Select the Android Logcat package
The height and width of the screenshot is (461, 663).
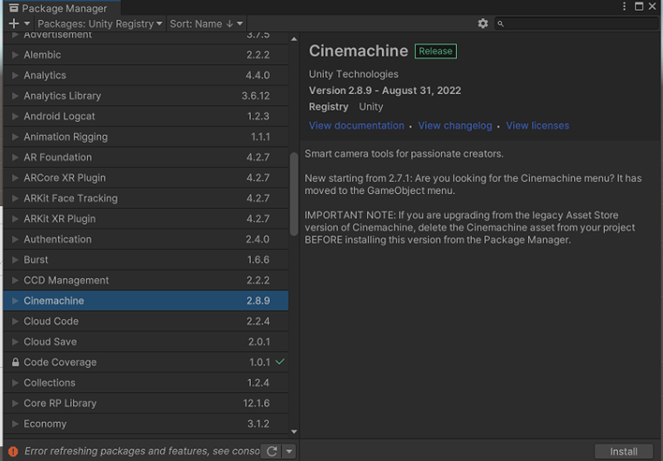pyautogui.click(x=146, y=116)
